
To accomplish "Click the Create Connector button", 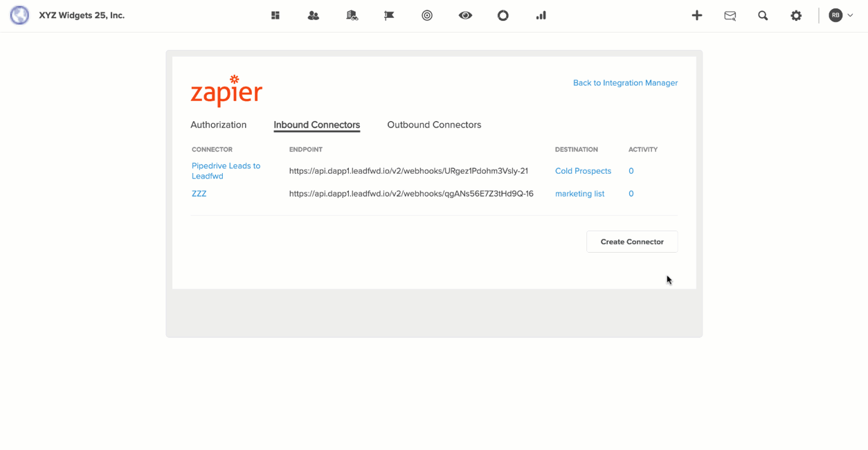I will click(x=632, y=242).
